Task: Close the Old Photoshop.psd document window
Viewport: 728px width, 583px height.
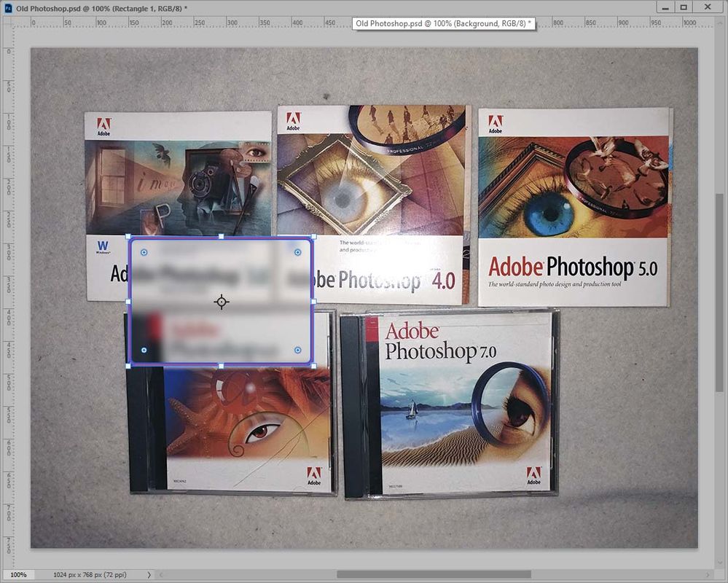Action: click(708, 7)
